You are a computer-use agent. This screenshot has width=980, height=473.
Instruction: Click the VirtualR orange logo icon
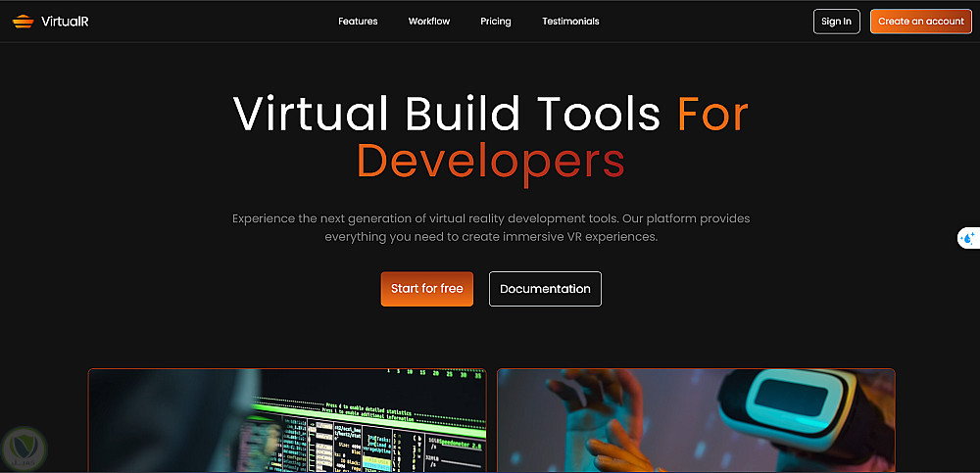coord(24,22)
